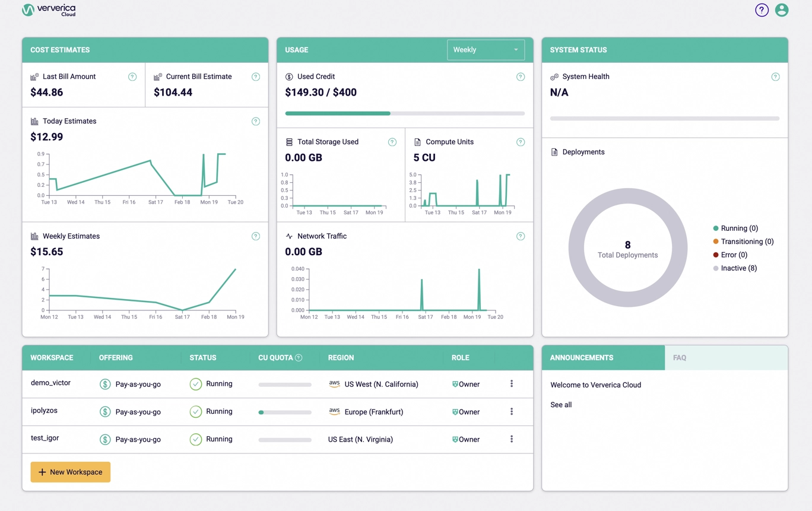The height and width of the screenshot is (511, 812).
Task: Click the OFFERING column header
Action: (x=116, y=358)
